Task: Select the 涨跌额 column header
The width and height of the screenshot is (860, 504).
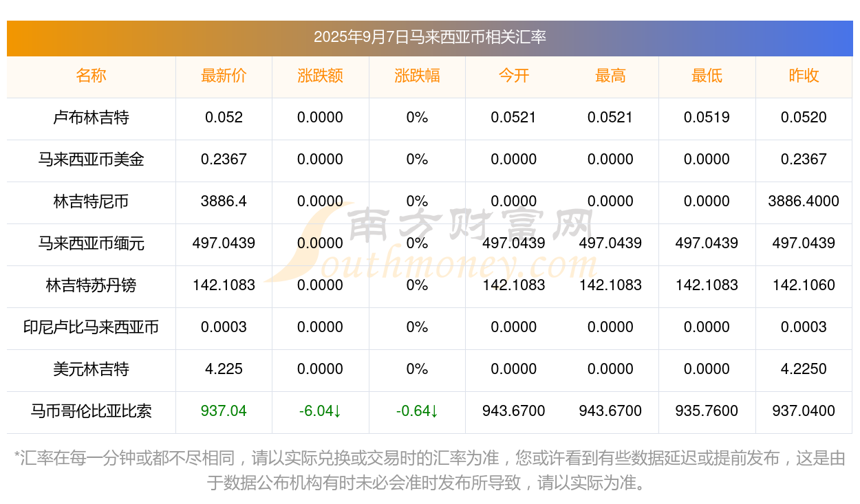Action: [321, 76]
